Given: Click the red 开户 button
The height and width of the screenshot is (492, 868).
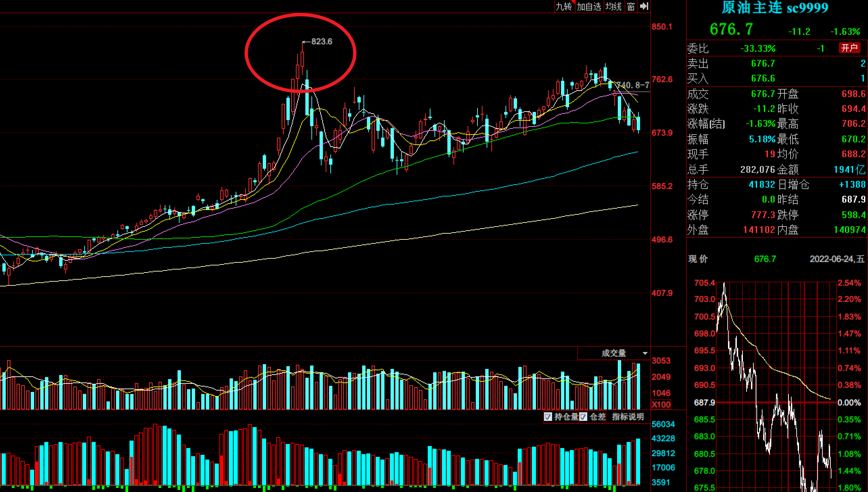Looking at the screenshot, I should pyautogui.click(x=849, y=48).
